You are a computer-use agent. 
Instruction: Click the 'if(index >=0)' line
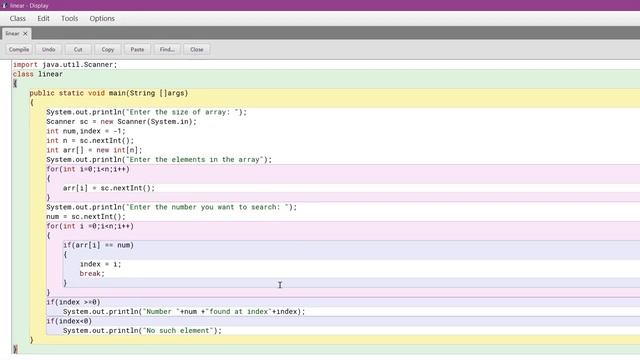(73, 302)
